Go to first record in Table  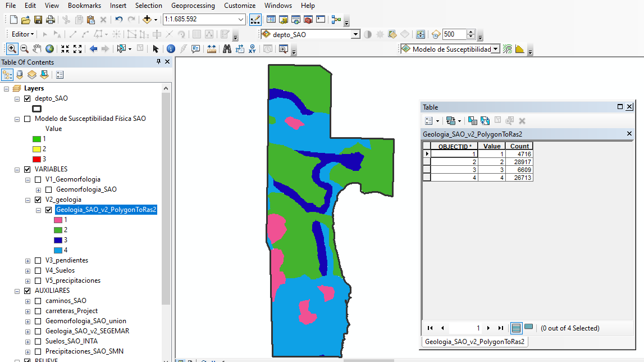[430, 328]
